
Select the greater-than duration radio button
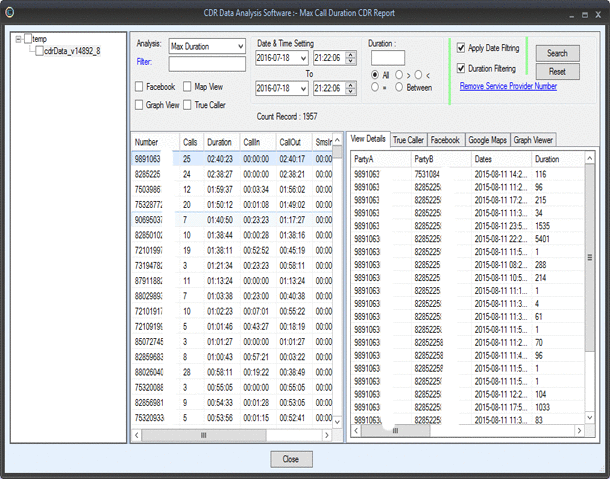point(399,75)
